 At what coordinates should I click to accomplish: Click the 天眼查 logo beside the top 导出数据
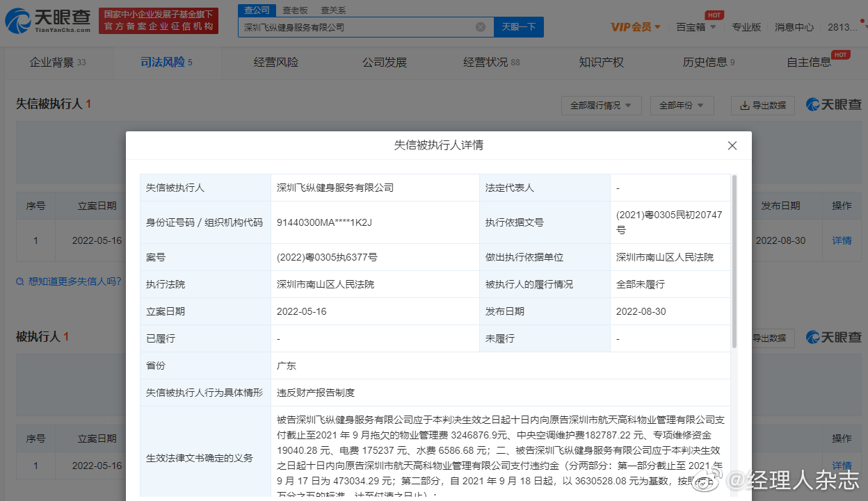click(833, 105)
